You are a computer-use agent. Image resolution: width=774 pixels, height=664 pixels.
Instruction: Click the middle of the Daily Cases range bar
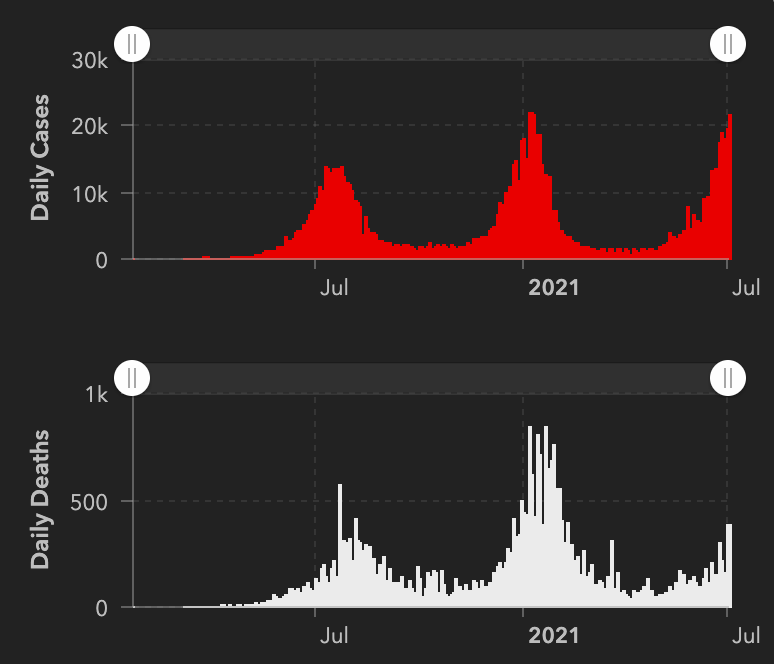coord(430,44)
